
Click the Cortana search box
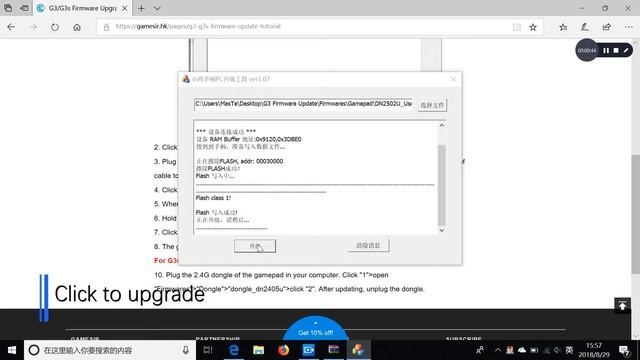110,350
